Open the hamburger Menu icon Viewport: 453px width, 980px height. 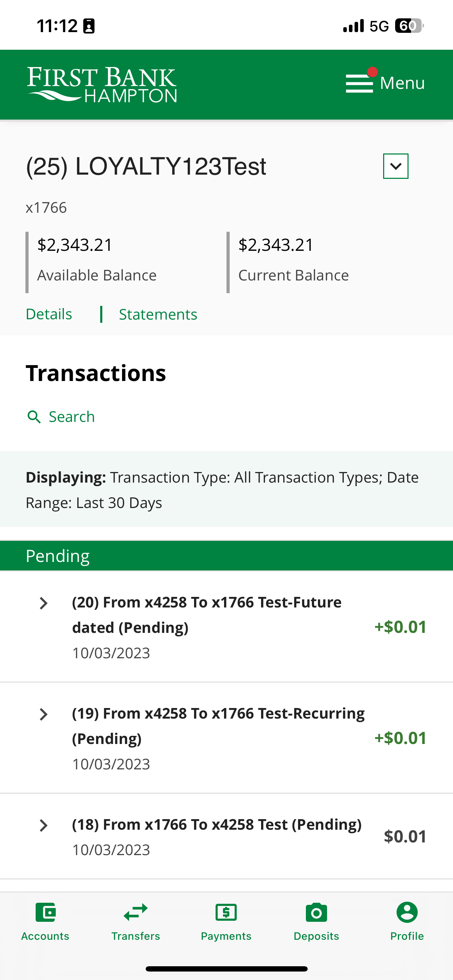pos(359,83)
